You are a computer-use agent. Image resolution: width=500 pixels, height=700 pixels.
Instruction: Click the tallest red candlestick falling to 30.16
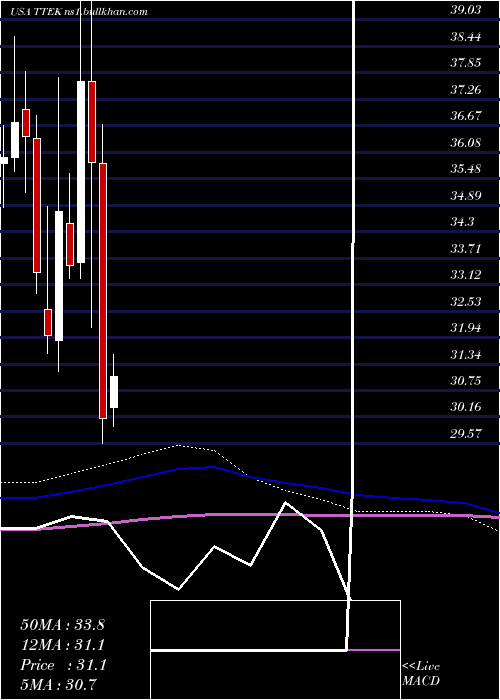(103, 291)
